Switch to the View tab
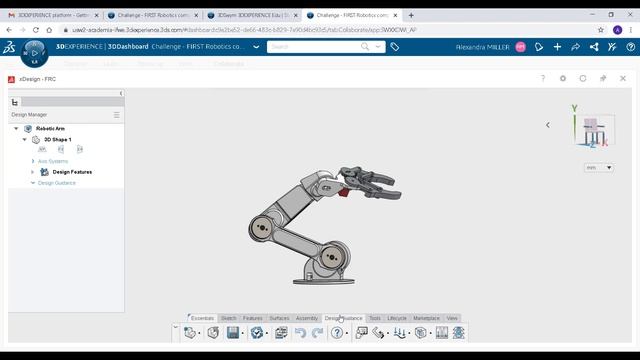 (x=452, y=318)
